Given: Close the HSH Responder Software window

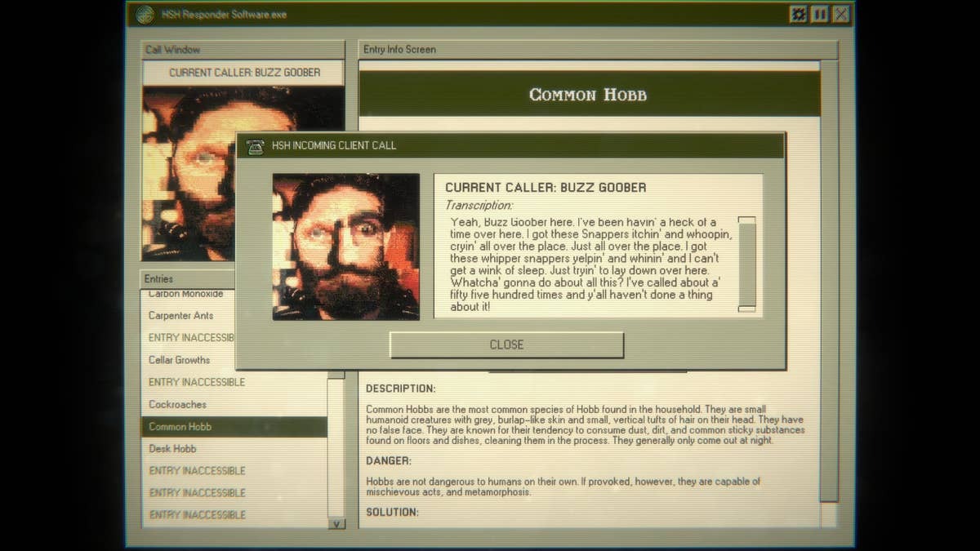Looking at the screenshot, I should tap(840, 15).
